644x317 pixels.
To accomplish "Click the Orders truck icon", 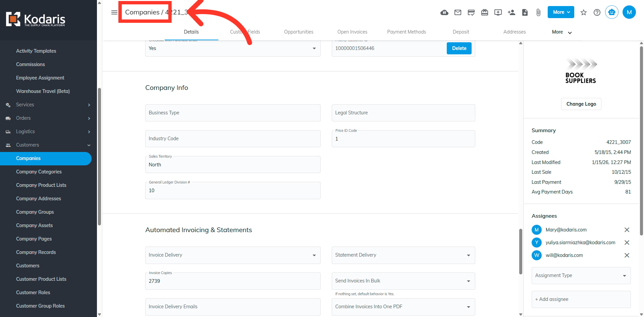I will 8,118.
